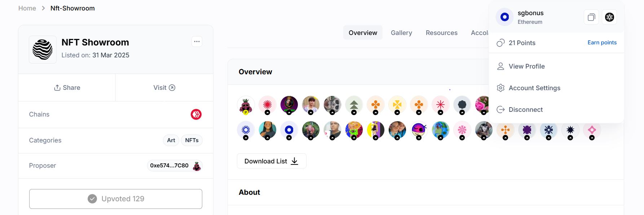Select the red asterisk avatar

[x=441, y=105]
